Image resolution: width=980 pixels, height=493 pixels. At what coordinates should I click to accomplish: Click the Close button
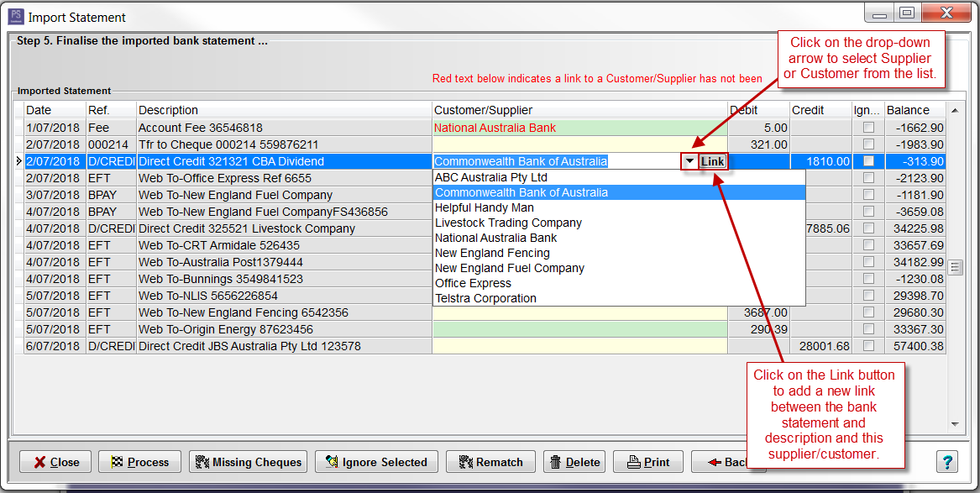point(55,462)
